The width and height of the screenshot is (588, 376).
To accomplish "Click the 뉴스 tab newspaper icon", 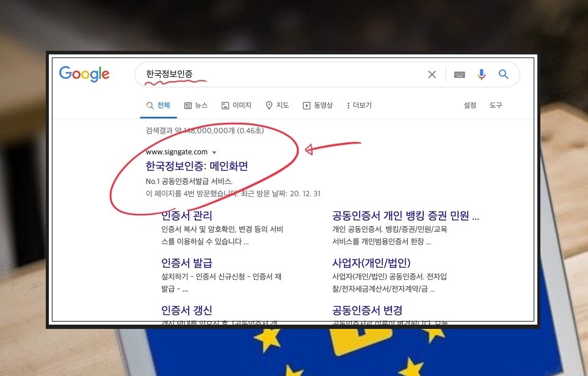I will pyautogui.click(x=188, y=106).
